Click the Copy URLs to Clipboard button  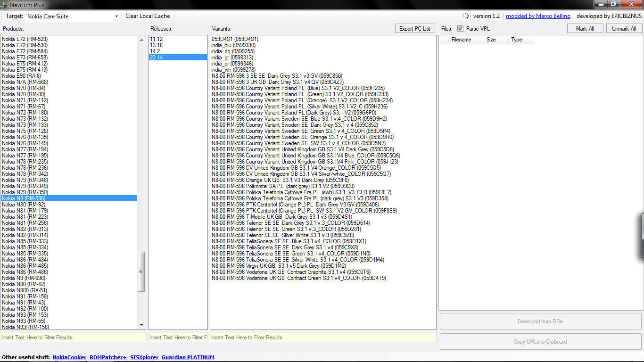(540, 342)
